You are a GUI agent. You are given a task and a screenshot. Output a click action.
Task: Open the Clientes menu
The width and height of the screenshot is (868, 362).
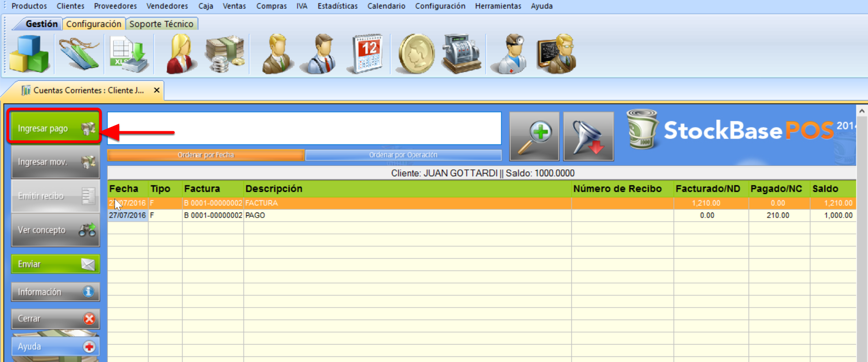(70, 6)
